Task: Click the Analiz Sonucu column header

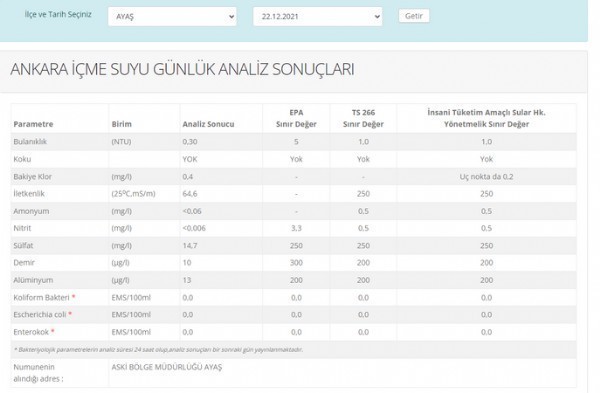Action: tap(208, 124)
